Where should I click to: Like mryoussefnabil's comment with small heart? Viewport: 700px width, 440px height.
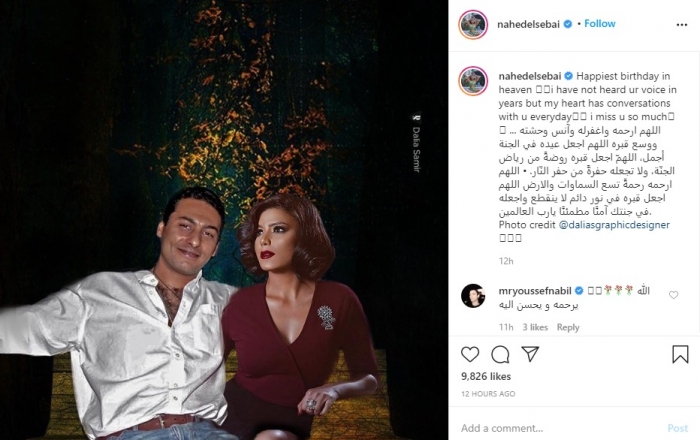click(673, 295)
